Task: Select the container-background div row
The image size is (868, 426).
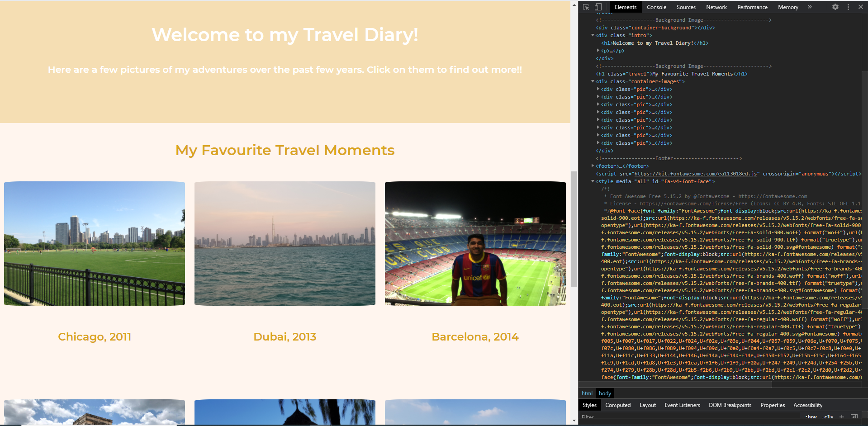Action: pyautogui.click(x=655, y=28)
